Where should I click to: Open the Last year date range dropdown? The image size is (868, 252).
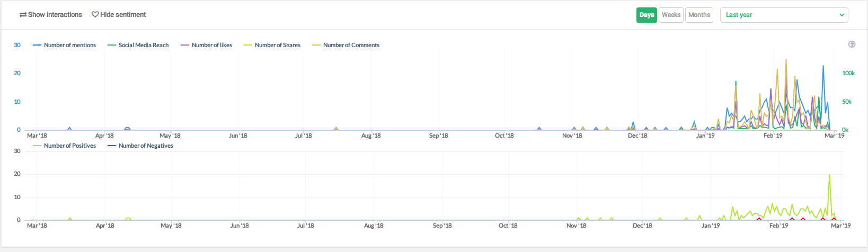tap(784, 15)
